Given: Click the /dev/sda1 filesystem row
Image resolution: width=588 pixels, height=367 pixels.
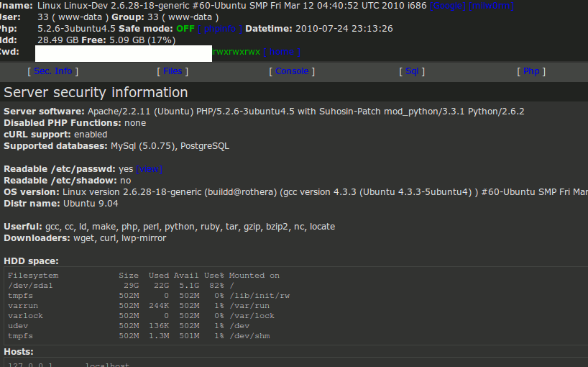Looking at the screenshot, I should click(121, 286).
